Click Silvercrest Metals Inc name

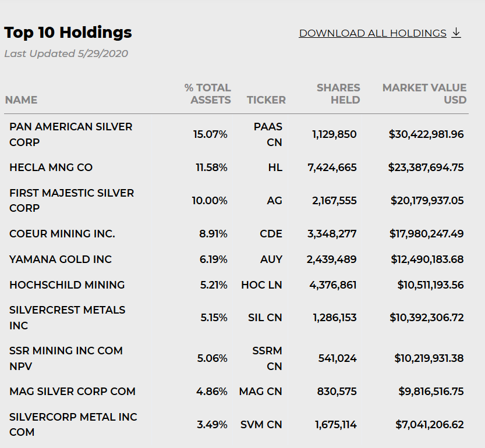coord(67,318)
